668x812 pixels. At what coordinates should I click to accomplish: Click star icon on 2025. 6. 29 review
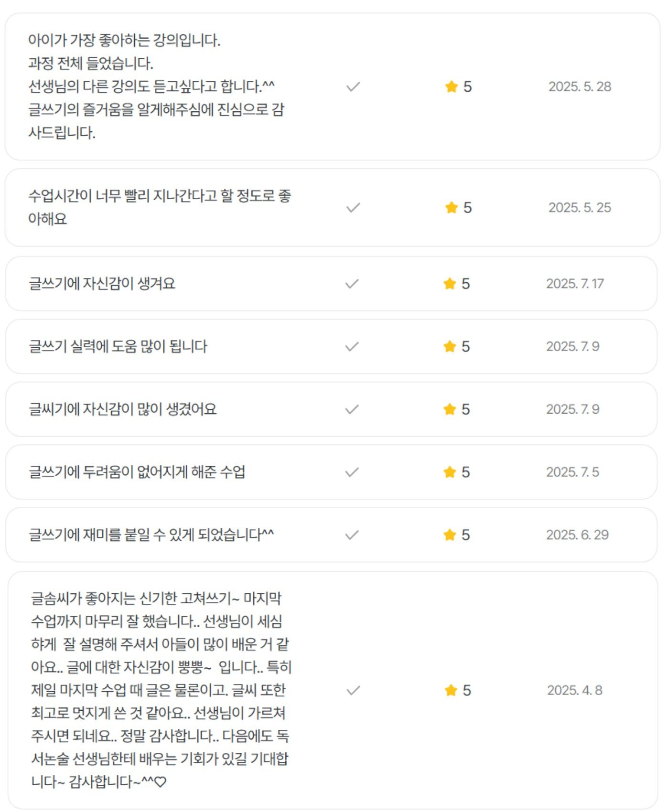pyautogui.click(x=450, y=535)
